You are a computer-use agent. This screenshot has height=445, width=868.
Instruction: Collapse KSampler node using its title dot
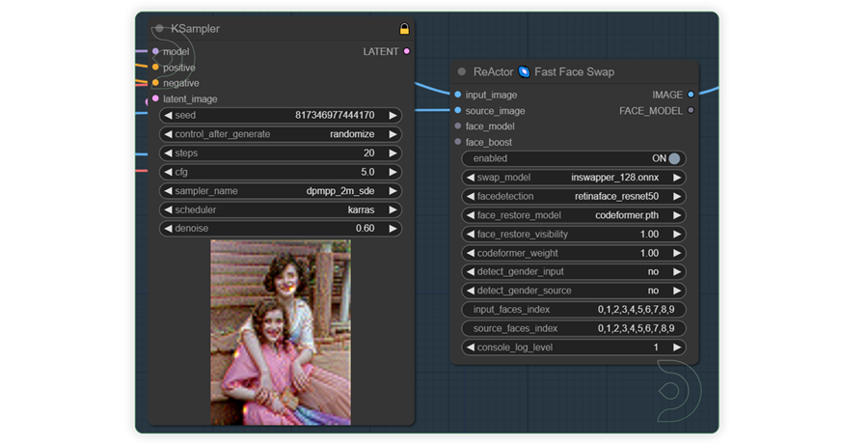point(159,28)
